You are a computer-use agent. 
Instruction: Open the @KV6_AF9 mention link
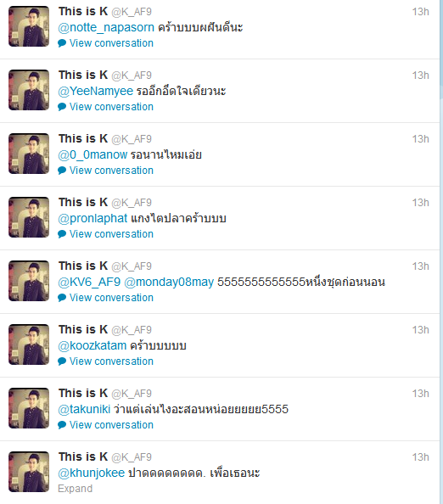point(89,283)
